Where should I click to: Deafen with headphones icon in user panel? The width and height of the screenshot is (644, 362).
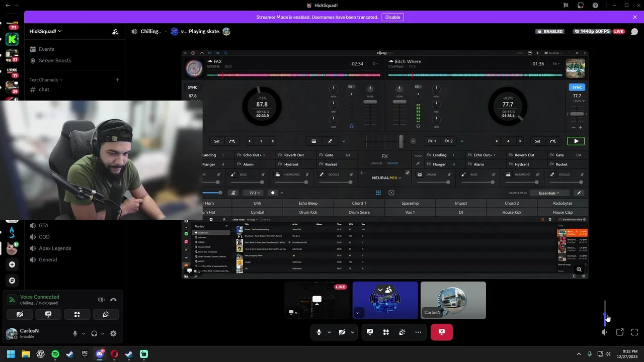[94, 333]
